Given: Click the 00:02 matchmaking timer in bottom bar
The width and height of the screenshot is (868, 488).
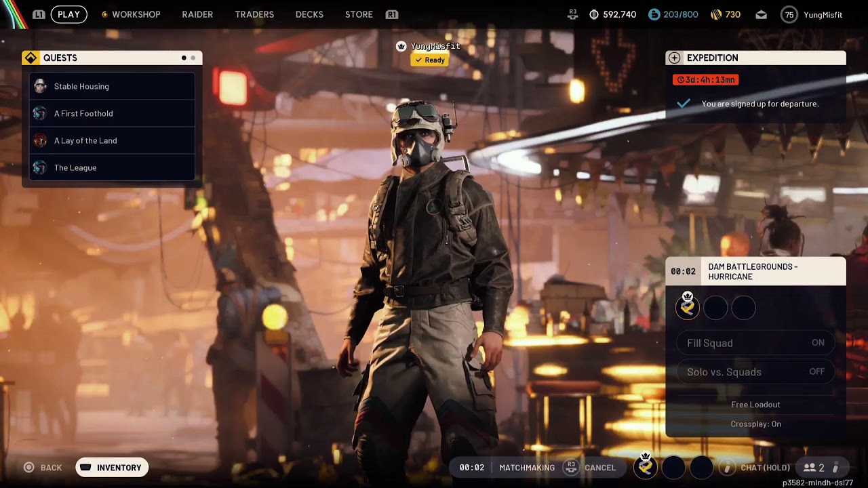Looking at the screenshot, I should [x=471, y=468].
